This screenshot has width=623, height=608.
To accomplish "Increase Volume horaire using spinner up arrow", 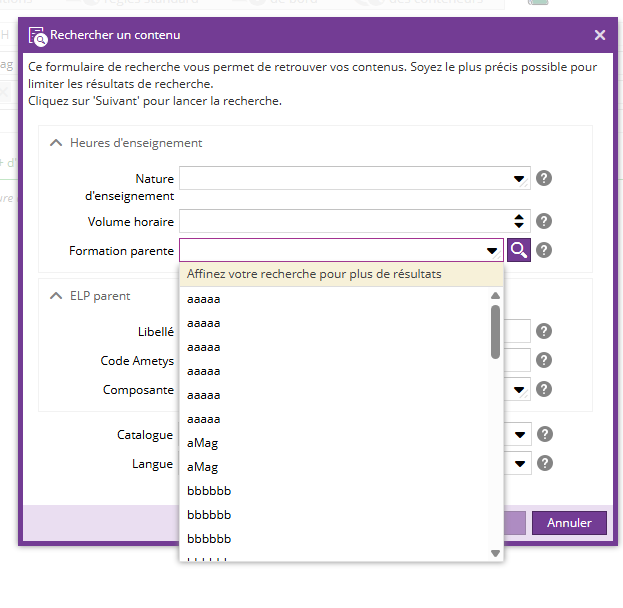I will point(519,217).
